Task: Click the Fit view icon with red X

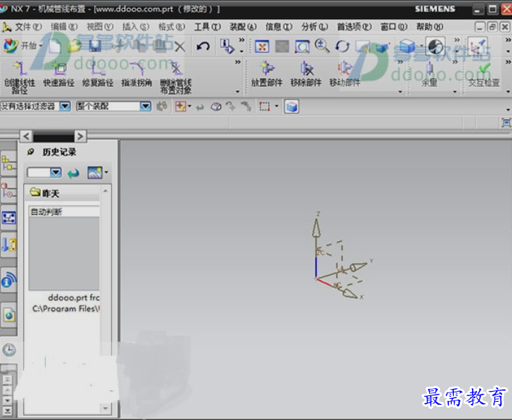Action: [262, 46]
